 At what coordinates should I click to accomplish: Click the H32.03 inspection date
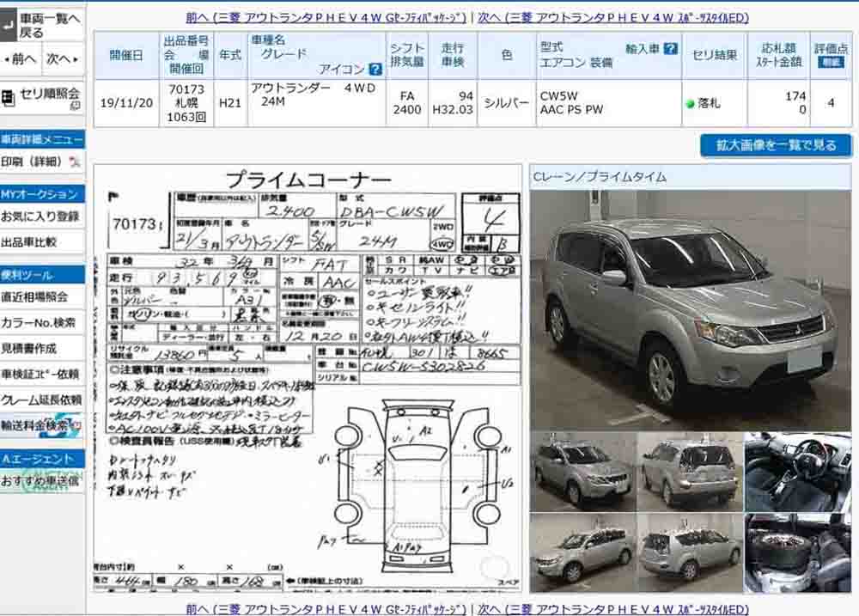[x=453, y=110]
